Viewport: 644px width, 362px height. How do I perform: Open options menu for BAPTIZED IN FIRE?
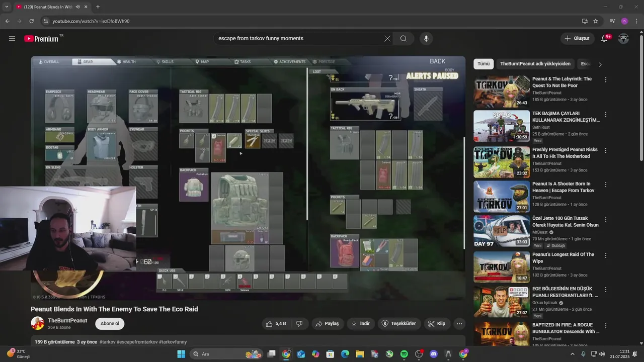click(606, 326)
